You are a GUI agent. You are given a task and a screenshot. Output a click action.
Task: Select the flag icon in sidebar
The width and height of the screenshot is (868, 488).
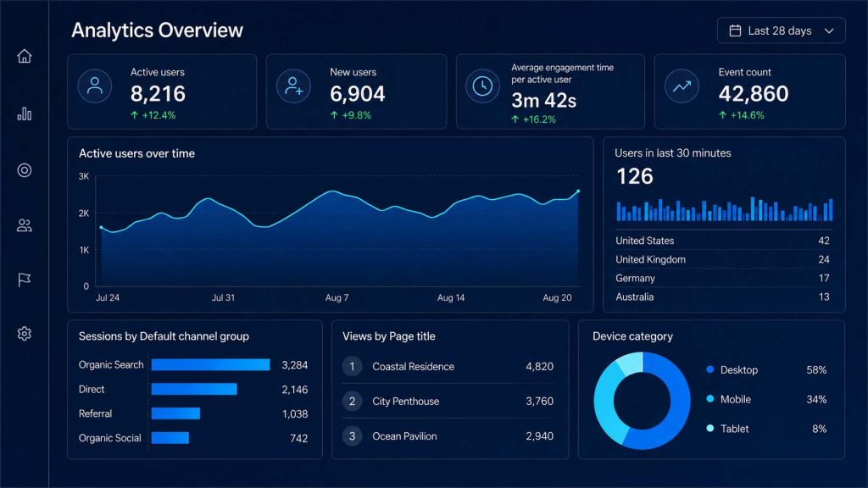point(24,280)
